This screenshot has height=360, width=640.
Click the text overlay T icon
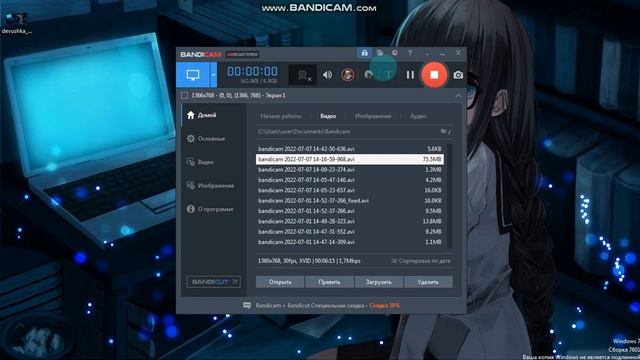point(389,75)
